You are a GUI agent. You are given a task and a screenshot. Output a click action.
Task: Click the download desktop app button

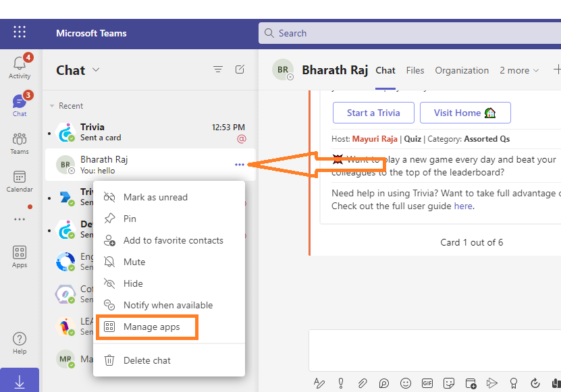point(20,381)
